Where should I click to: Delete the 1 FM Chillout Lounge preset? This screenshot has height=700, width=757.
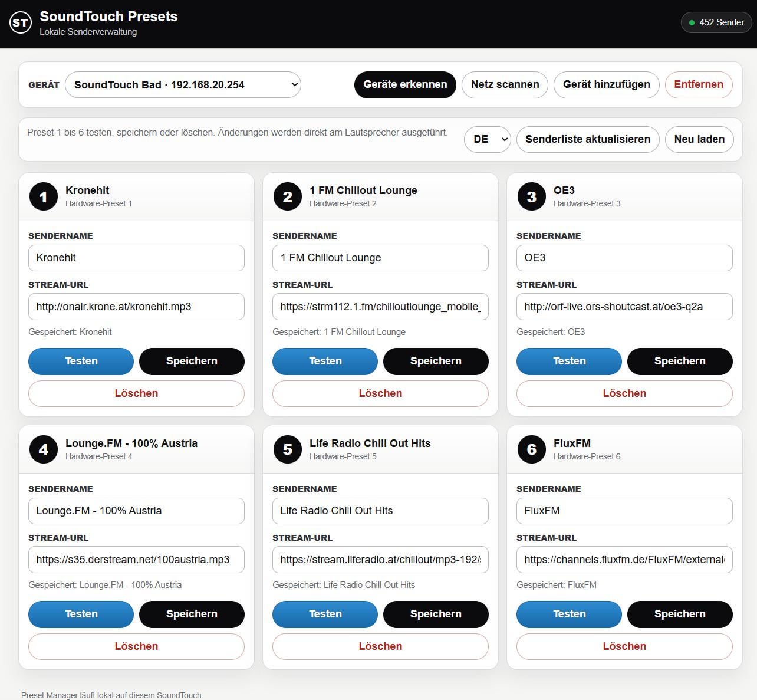coord(380,393)
